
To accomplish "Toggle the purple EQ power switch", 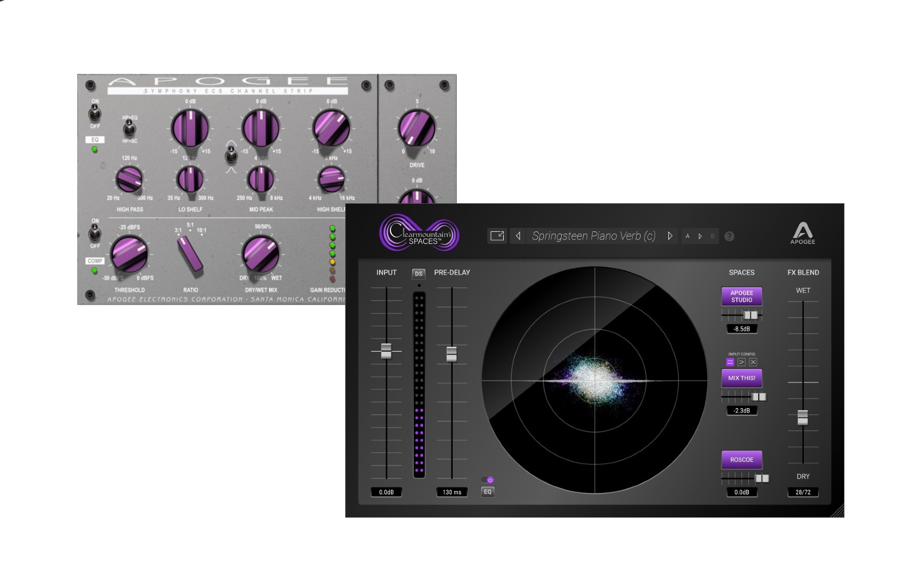I will coord(488,480).
